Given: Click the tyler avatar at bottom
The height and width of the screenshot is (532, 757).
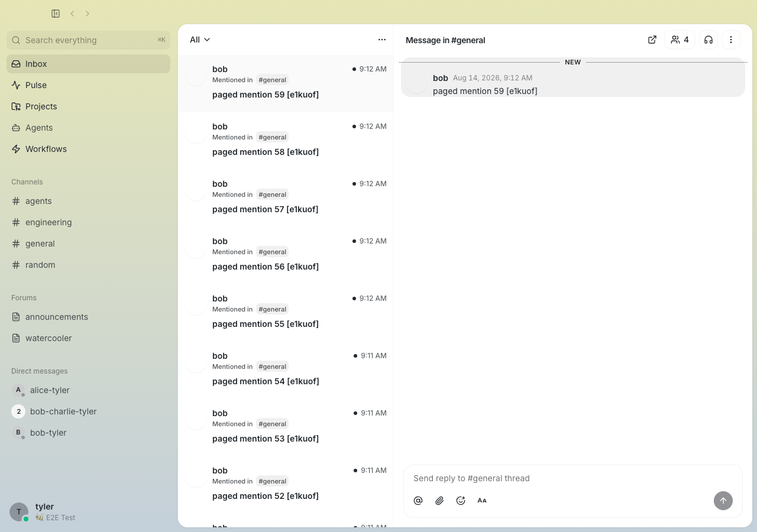Looking at the screenshot, I should coord(19,512).
